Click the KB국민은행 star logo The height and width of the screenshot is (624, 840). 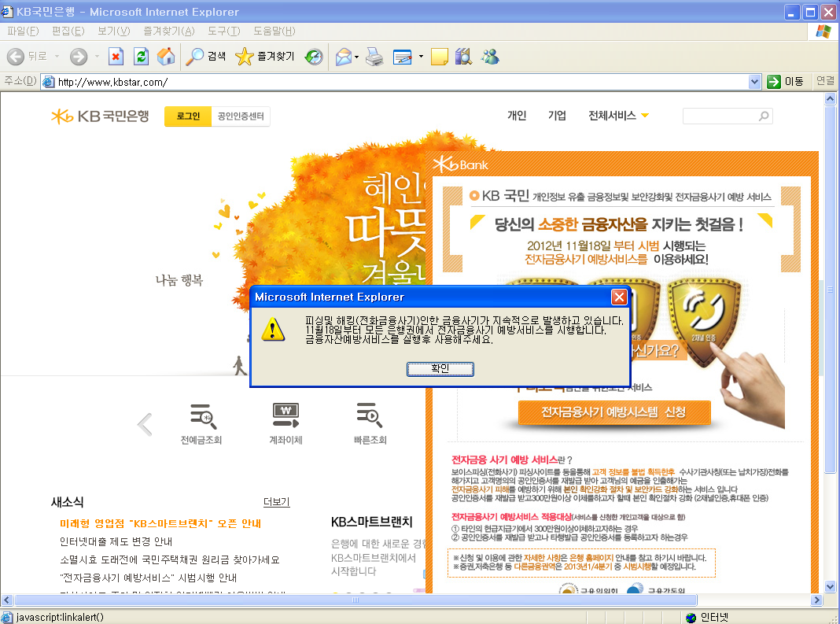pos(100,116)
